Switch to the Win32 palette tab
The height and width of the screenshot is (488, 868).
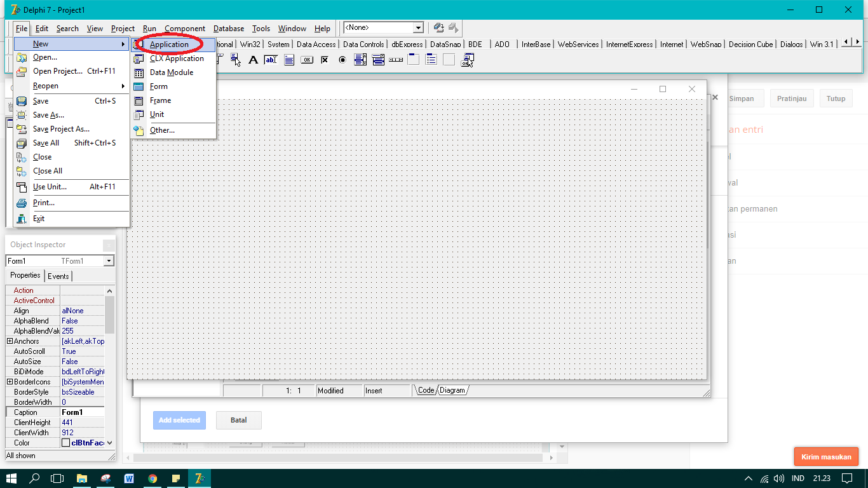250,44
